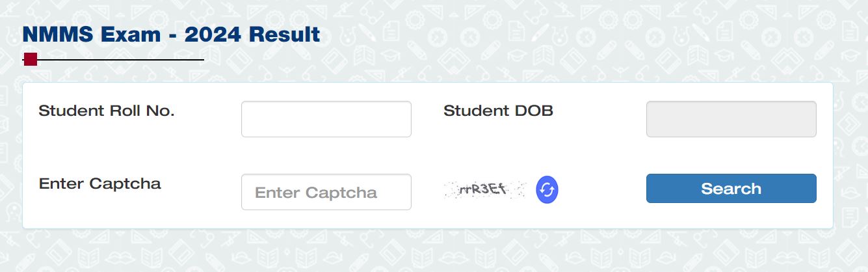
Task: Open the Student DOB date field
Action: point(731,119)
